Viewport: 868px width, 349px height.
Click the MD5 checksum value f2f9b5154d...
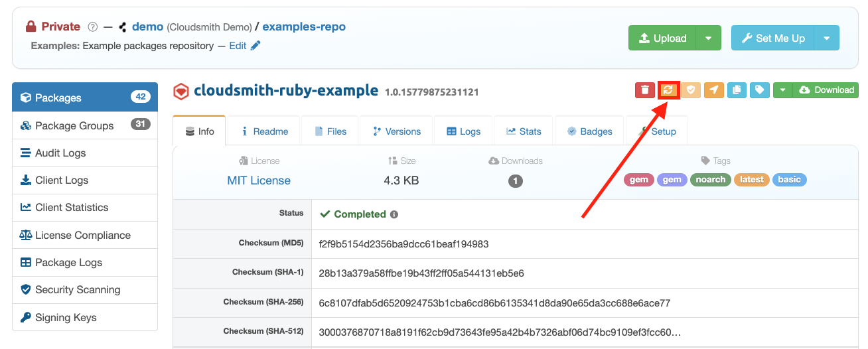[403, 244]
